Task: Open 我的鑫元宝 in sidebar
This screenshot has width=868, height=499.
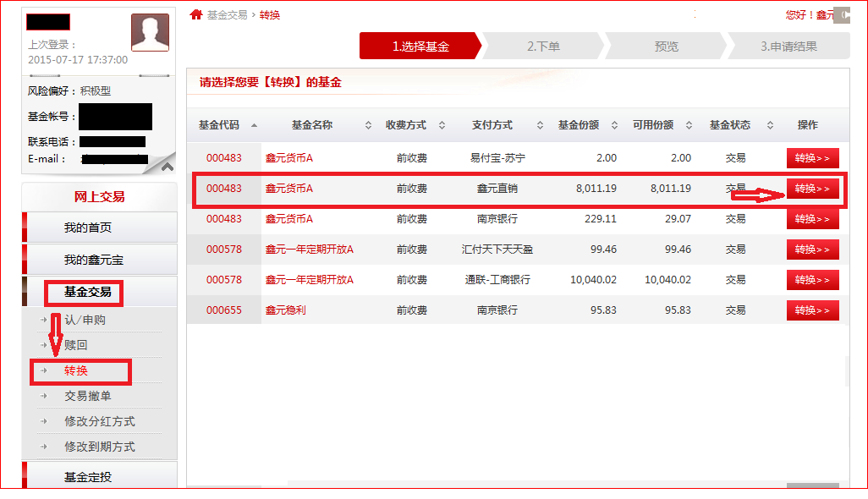Action: [100, 260]
